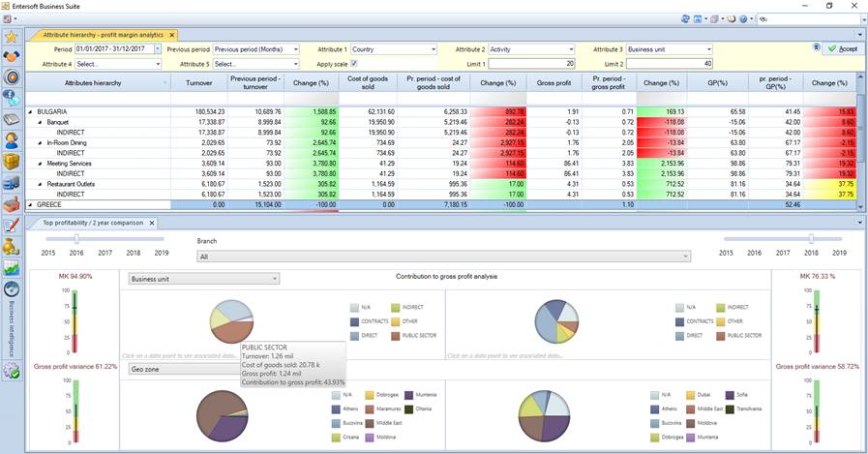This screenshot has width=868, height=454.
Task: Open the Business Intelligence gauge icon
Action: (x=12, y=288)
